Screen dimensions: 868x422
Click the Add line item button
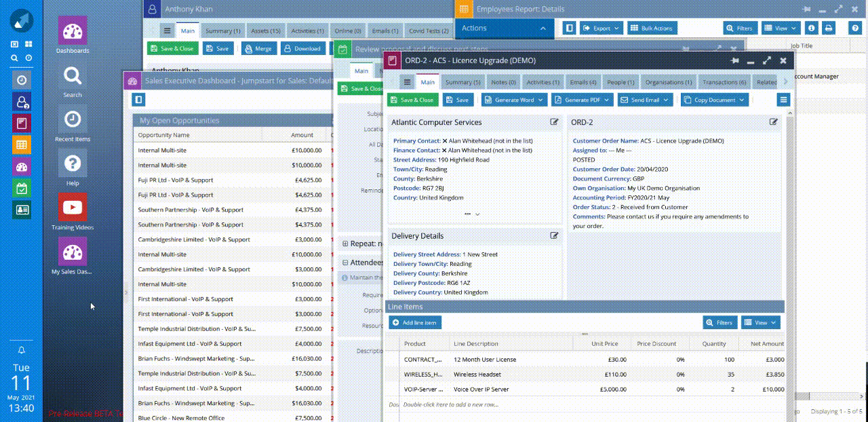click(x=414, y=322)
